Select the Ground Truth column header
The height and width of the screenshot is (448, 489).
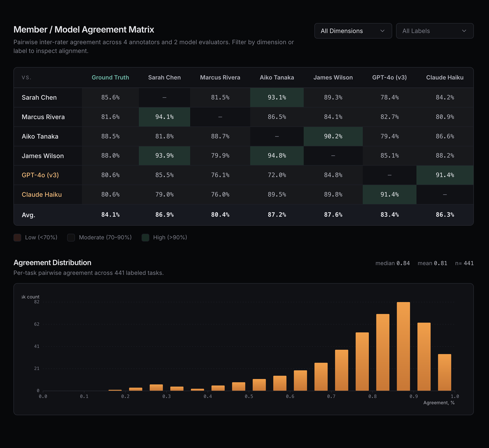110,77
